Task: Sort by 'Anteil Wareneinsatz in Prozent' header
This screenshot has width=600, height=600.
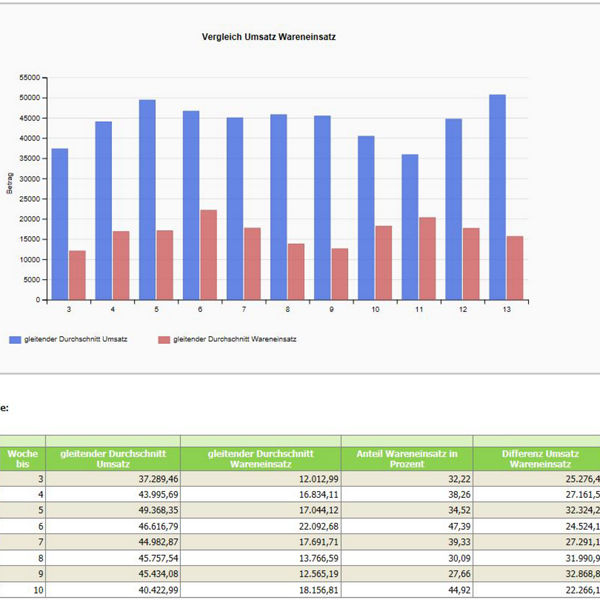Action: 406,459
